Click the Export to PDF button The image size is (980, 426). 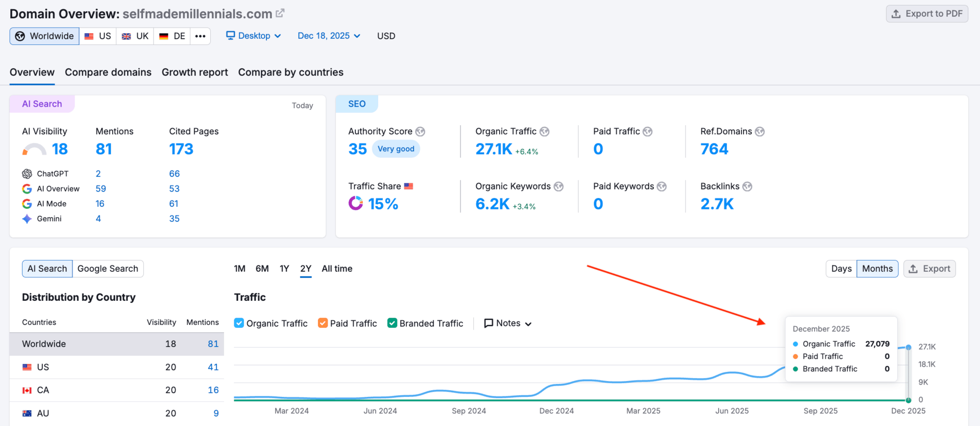(x=927, y=14)
